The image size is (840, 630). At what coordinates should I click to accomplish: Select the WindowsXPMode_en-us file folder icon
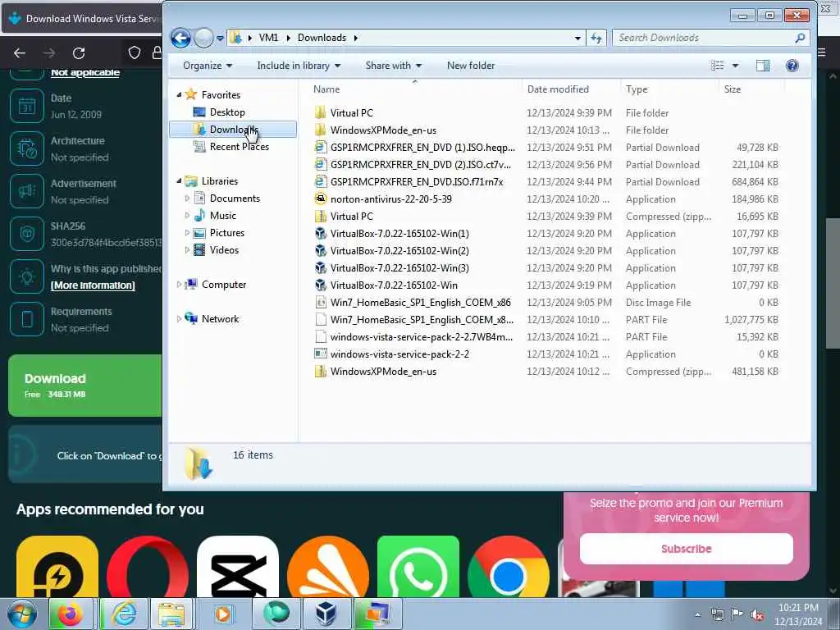pos(321,130)
